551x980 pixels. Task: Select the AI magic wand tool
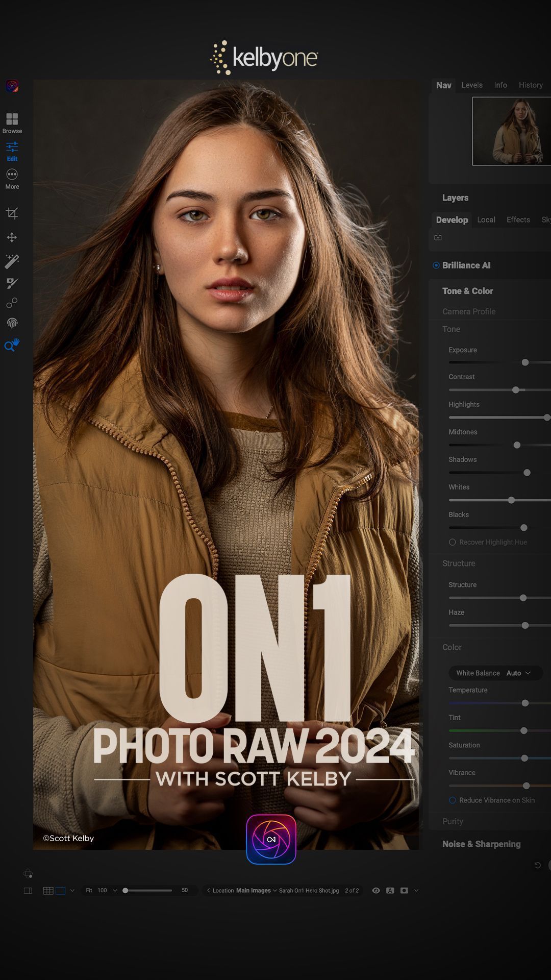coord(12,261)
